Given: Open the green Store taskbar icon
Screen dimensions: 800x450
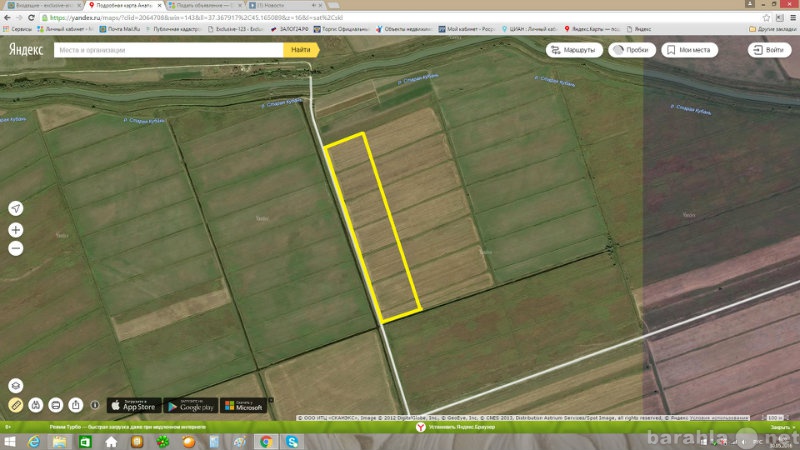Looking at the screenshot, I should (x=85, y=441).
